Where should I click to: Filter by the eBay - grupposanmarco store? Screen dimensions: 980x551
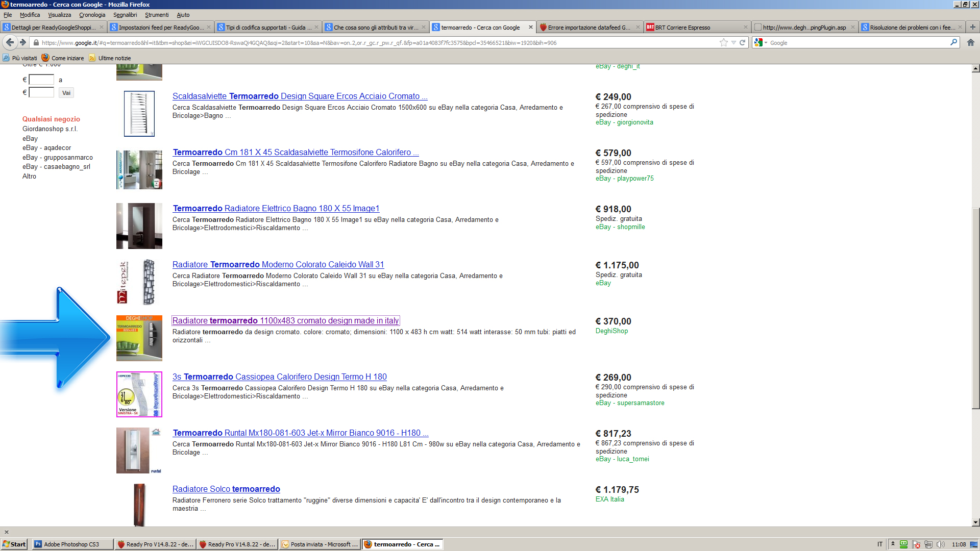pos(58,158)
